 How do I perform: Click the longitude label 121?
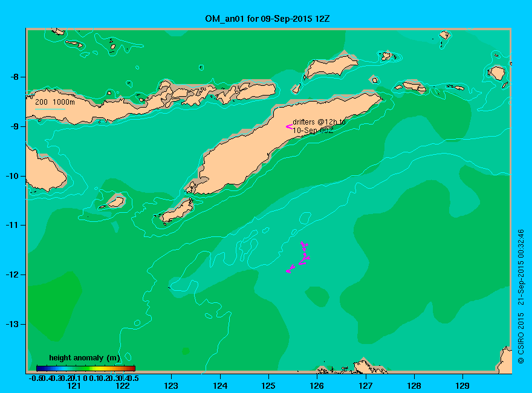click(74, 386)
